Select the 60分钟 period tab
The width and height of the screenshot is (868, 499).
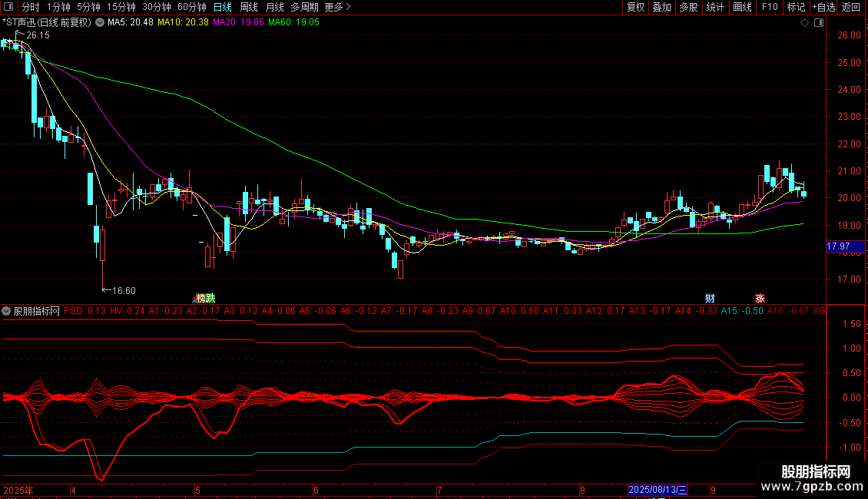[x=191, y=7]
